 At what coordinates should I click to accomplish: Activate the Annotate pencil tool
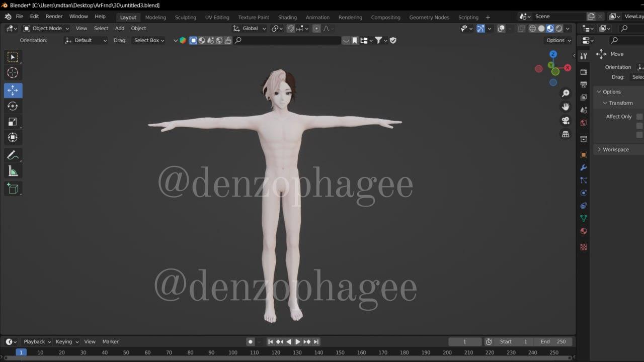point(13,155)
